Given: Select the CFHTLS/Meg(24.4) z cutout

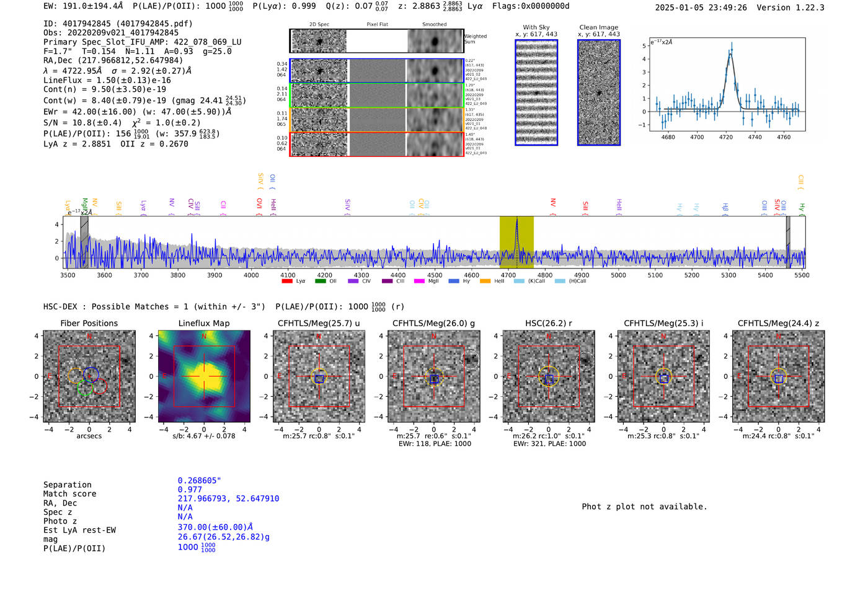Looking at the screenshot, I should (x=779, y=376).
